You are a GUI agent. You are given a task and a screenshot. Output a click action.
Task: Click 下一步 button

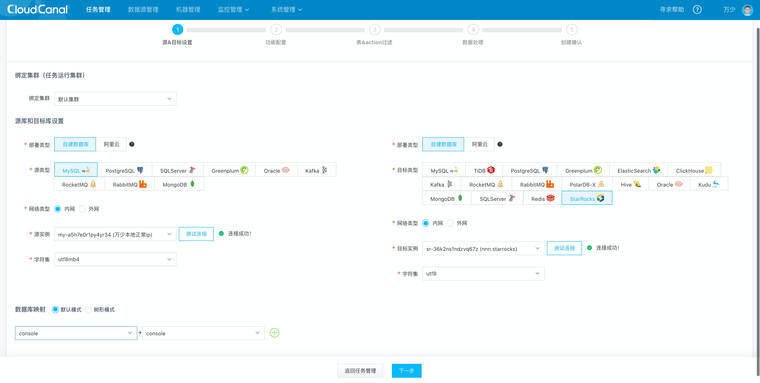click(407, 370)
